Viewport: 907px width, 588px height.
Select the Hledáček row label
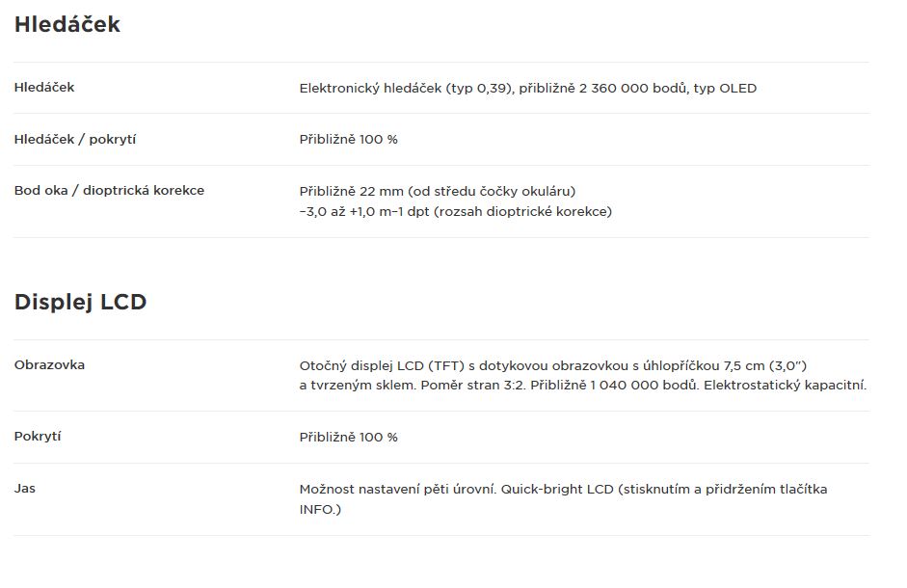click(x=44, y=88)
